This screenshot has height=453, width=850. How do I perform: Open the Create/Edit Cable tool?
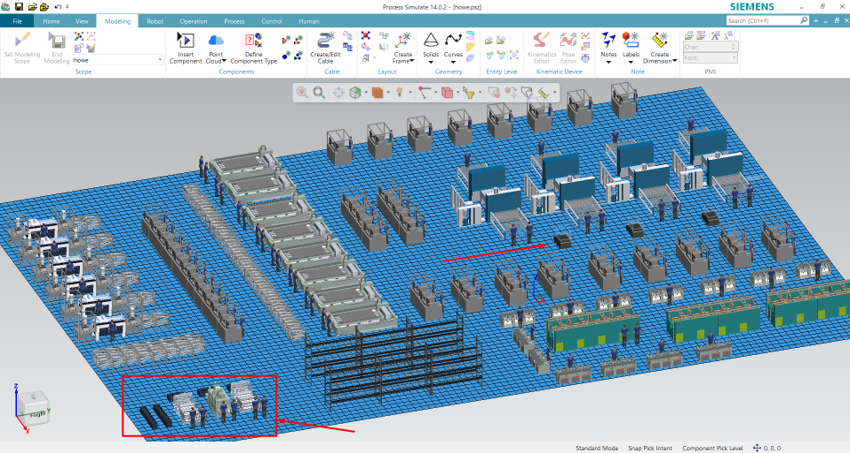coord(325,40)
